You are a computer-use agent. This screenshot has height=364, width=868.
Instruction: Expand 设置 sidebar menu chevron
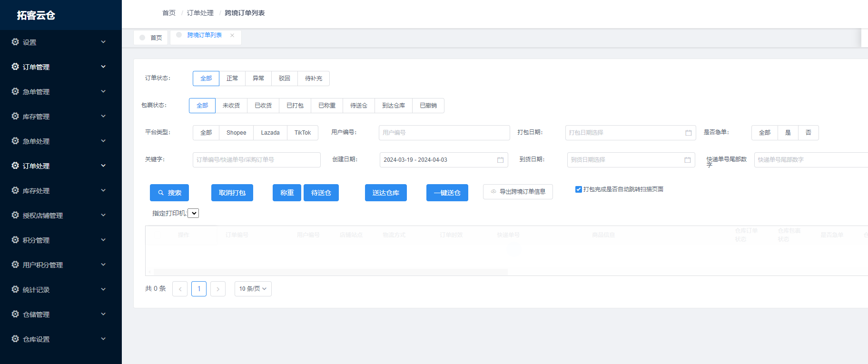(x=103, y=42)
